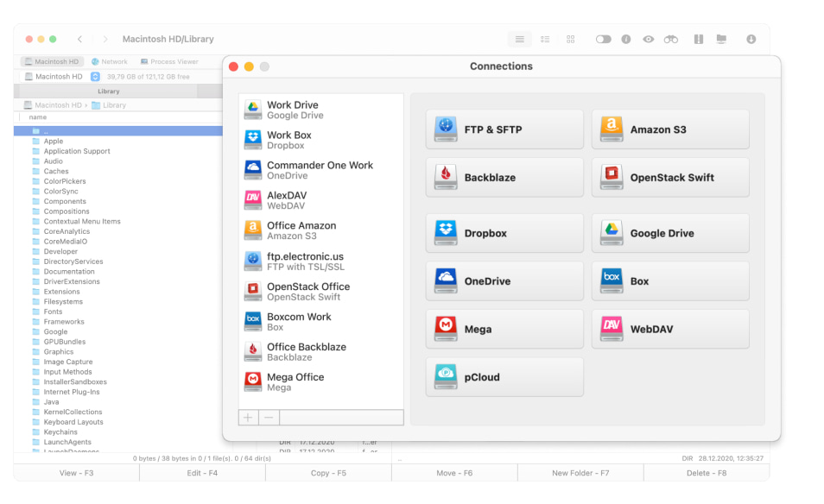Open the drive selector dropdown next to Macintosh HD

[94, 76]
